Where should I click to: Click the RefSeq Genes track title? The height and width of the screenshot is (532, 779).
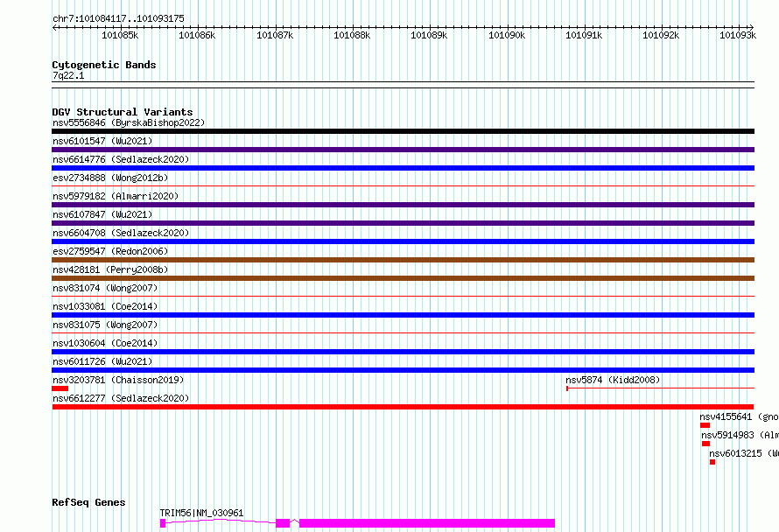(88, 502)
